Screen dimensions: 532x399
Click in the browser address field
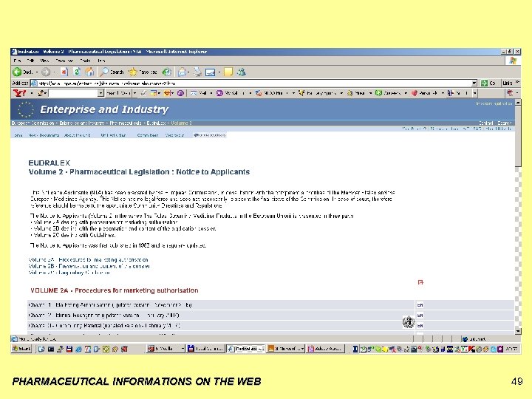click(x=251, y=83)
